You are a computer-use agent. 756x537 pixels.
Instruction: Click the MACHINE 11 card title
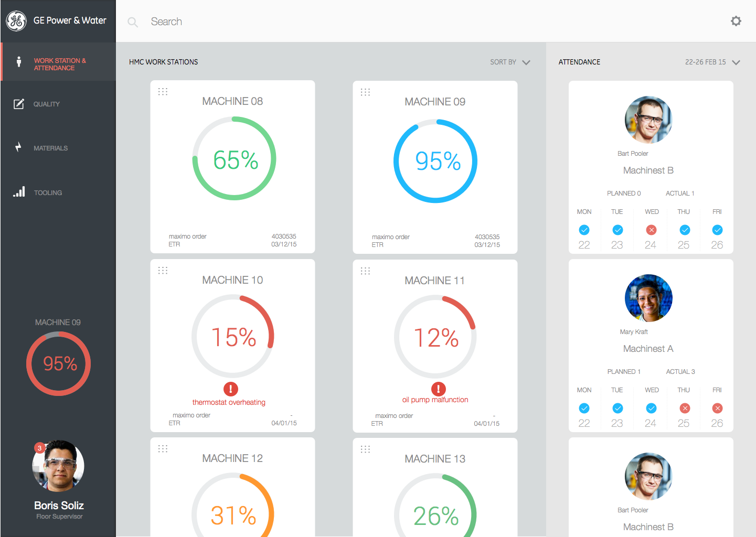(435, 281)
